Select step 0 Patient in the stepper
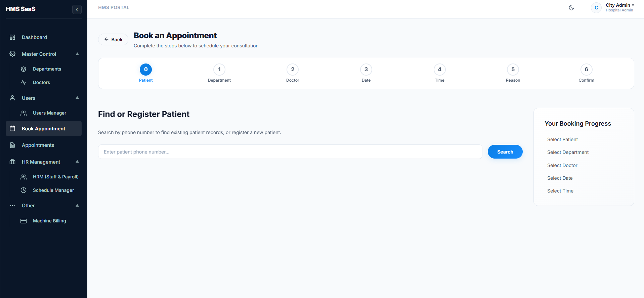 [146, 73]
